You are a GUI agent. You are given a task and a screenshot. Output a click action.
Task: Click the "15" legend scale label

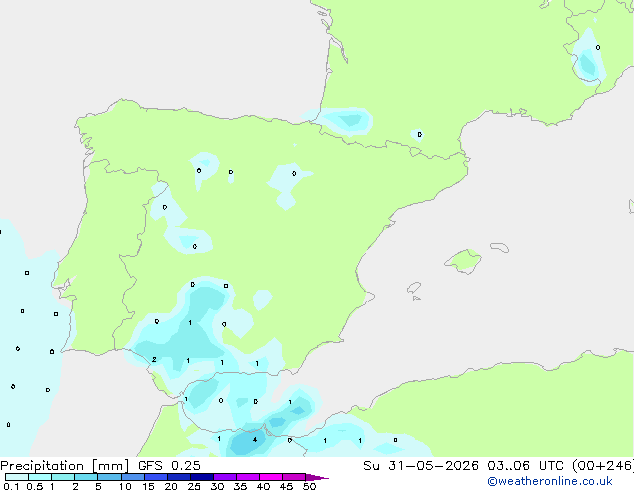click(148, 486)
